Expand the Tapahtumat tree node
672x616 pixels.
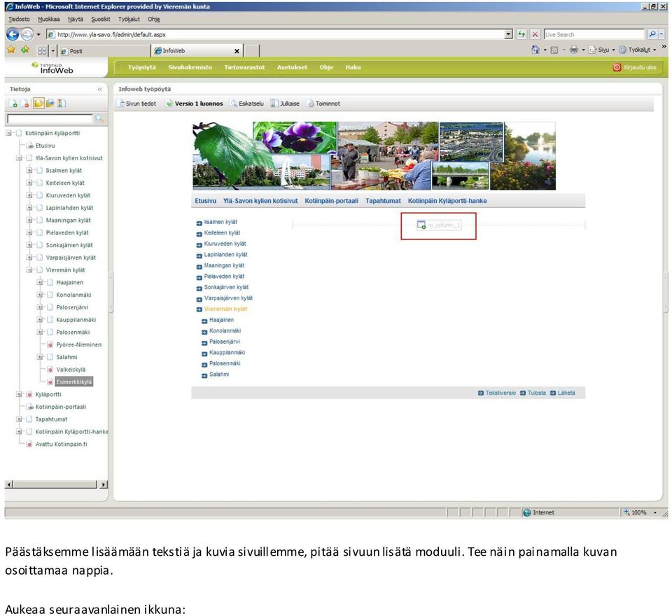[x=19, y=419]
